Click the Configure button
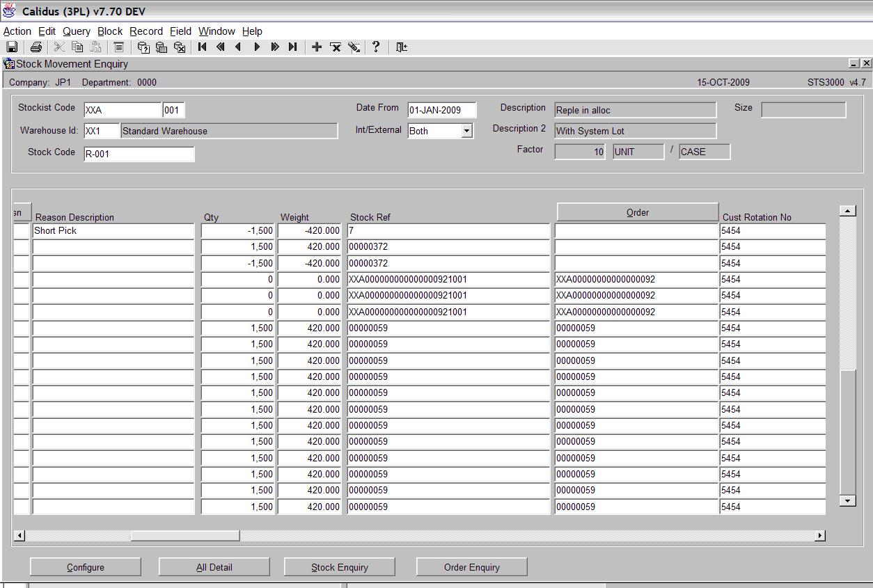 [x=86, y=567]
